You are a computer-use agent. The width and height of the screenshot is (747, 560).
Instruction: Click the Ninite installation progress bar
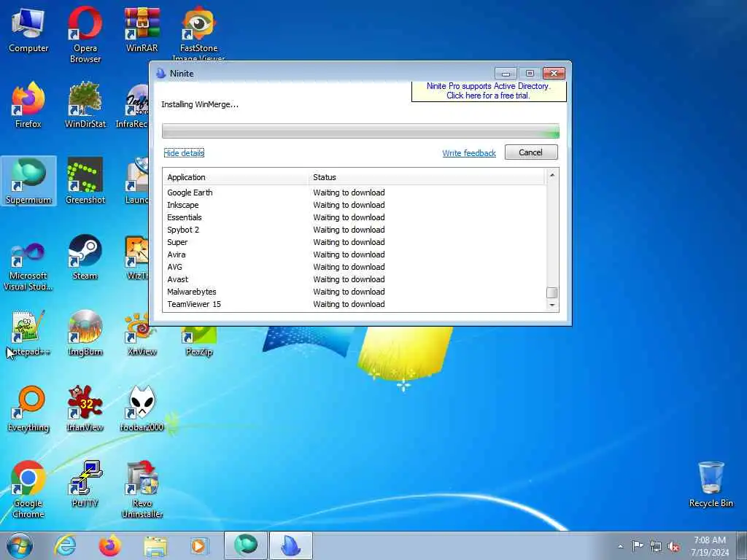tap(360, 131)
